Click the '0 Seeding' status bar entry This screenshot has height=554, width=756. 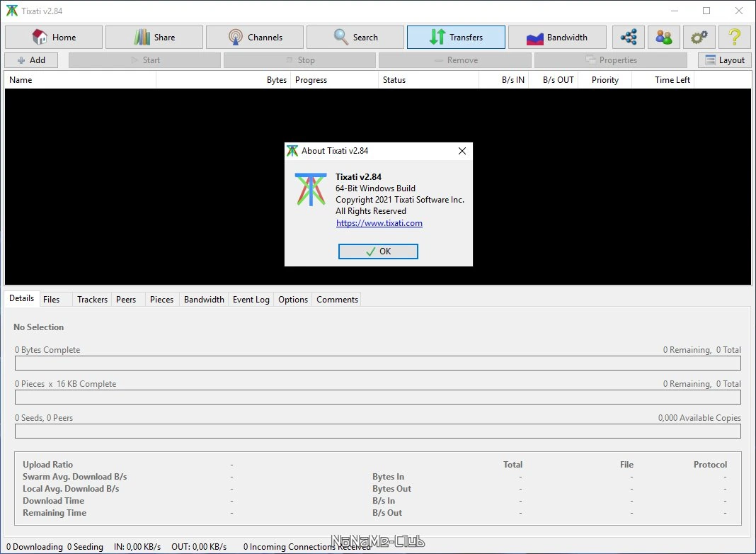[86, 547]
